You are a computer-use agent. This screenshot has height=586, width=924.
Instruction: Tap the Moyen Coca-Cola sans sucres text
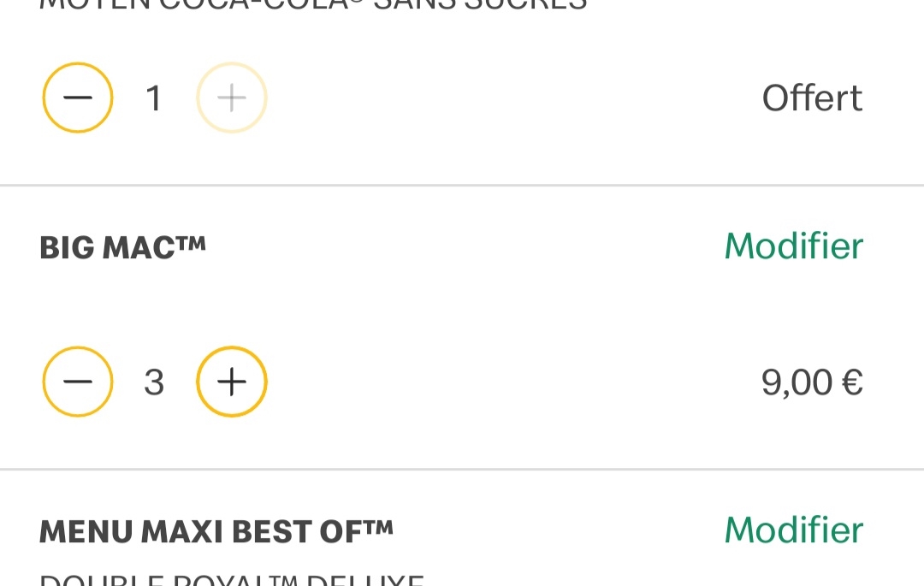313,4
